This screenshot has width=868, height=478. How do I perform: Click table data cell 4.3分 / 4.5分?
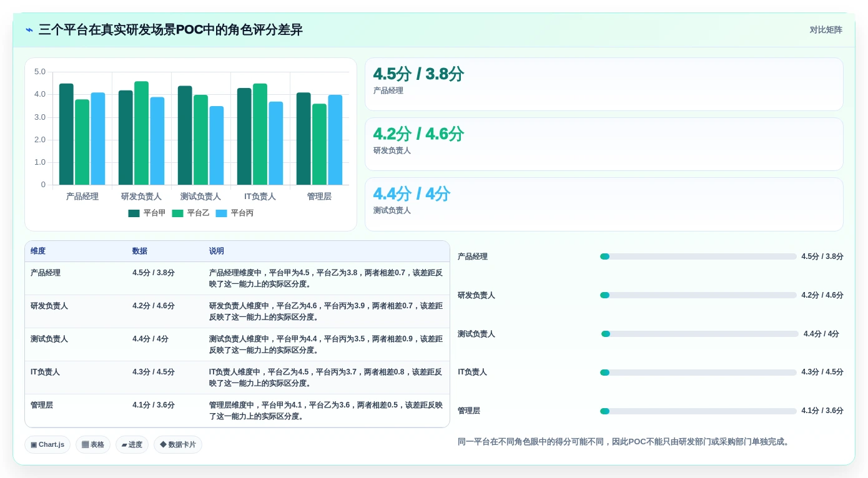point(154,372)
